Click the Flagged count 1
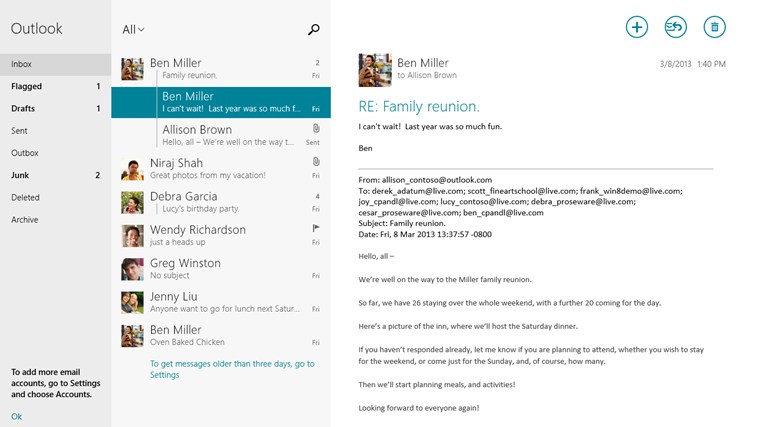 98,86
